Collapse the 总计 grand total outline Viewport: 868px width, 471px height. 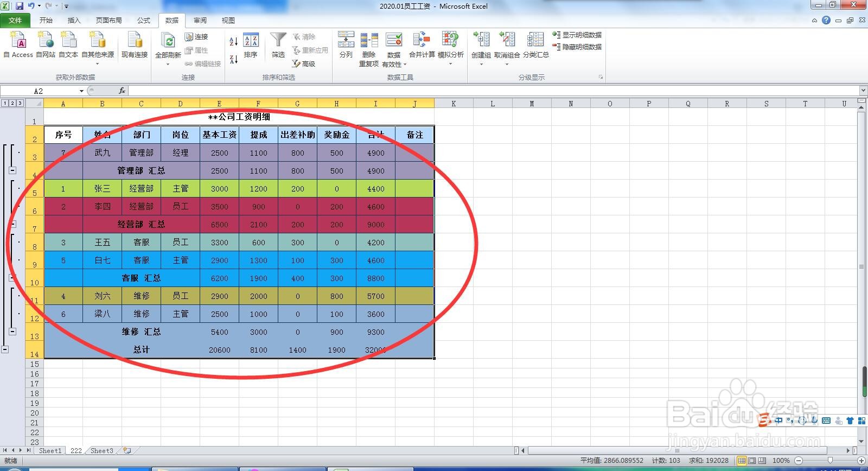click(5, 349)
